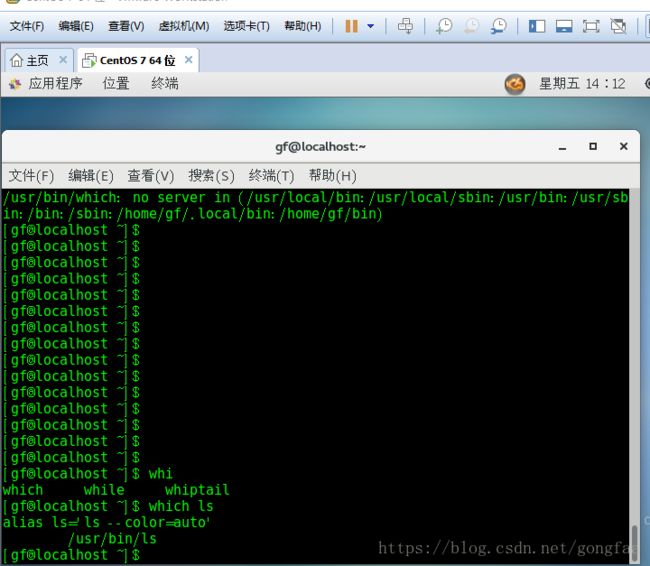Open terminal 帮助(H) menu

tap(332, 176)
